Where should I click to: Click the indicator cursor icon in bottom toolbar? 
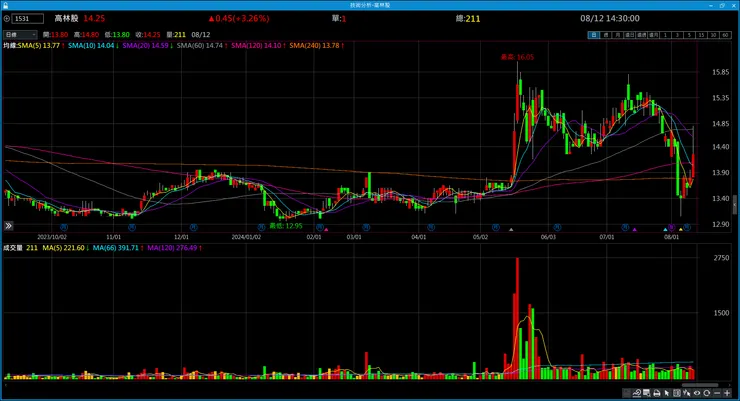click(x=686, y=393)
